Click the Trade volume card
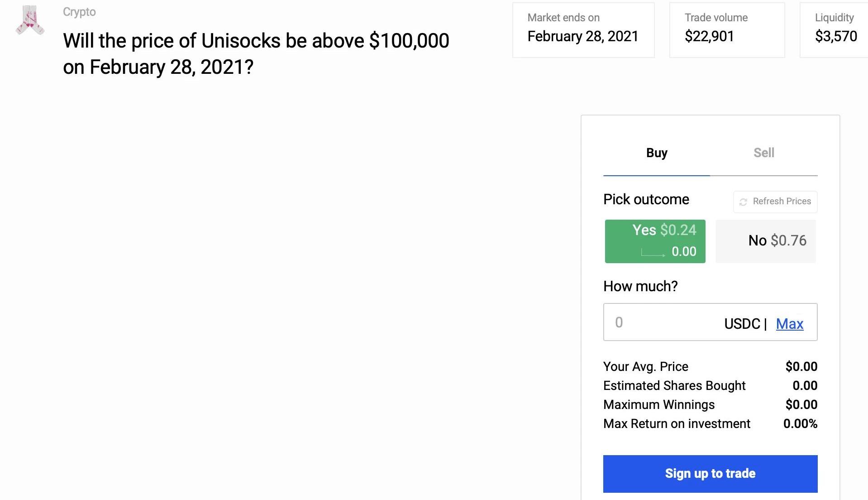This screenshot has height=500, width=868. [726, 30]
